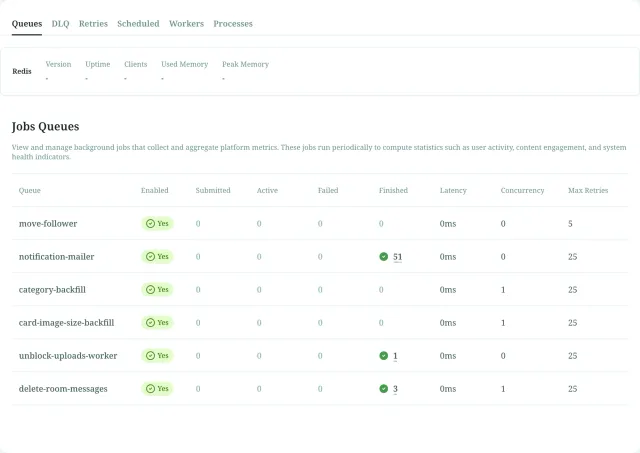Open the Retries tab
This screenshot has width=640, height=453.
click(x=93, y=24)
